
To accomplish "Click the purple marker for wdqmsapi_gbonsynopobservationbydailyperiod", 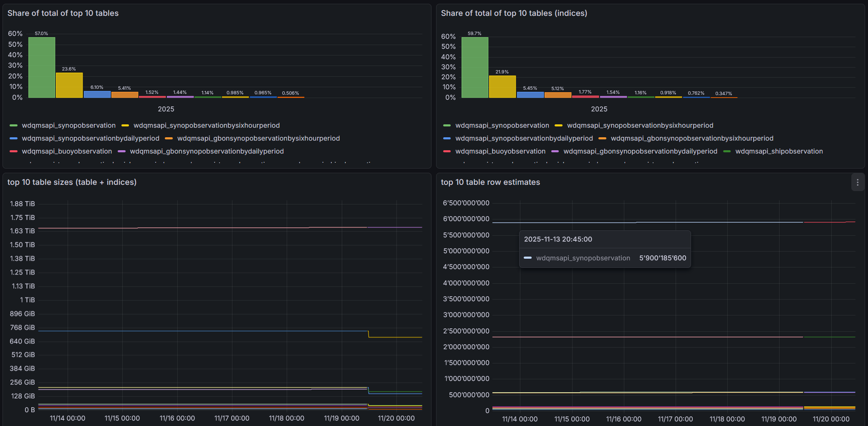I will tap(121, 151).
